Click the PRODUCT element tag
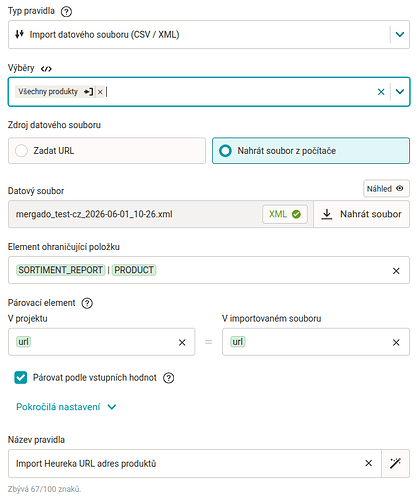420x500 pixels. pyautogui.click(x=134, y=270)
